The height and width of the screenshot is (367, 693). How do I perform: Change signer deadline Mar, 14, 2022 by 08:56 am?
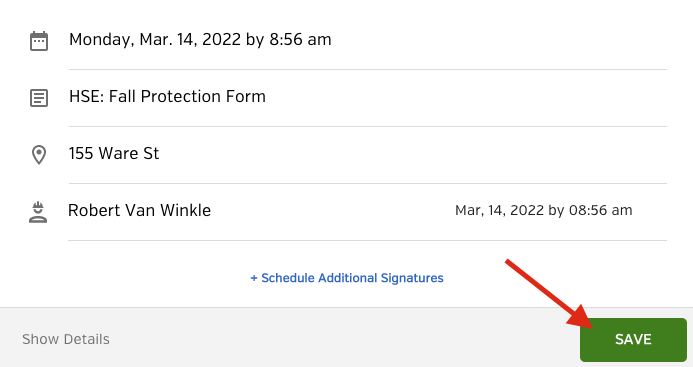pyautogui.click(x=544, y=210)
